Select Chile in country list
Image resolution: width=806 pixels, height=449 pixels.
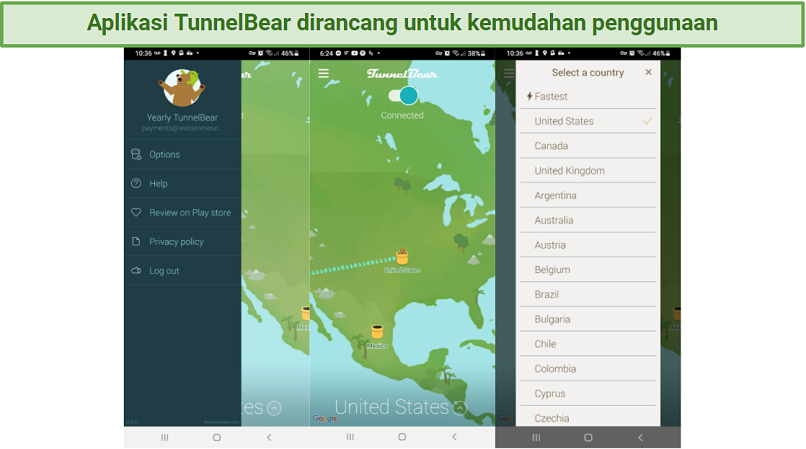click(588, 344)
